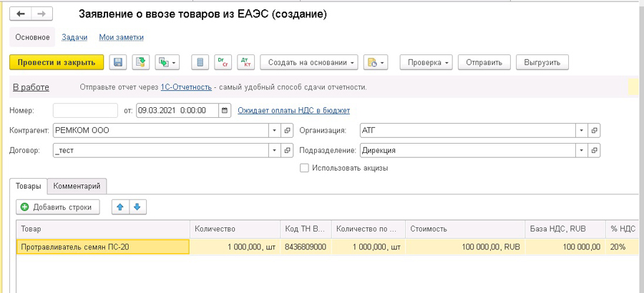The width and height of the screenshot is (644, 293).
Task: Follow the 1С-Отчетность link
Action: [x=186, y=87]
